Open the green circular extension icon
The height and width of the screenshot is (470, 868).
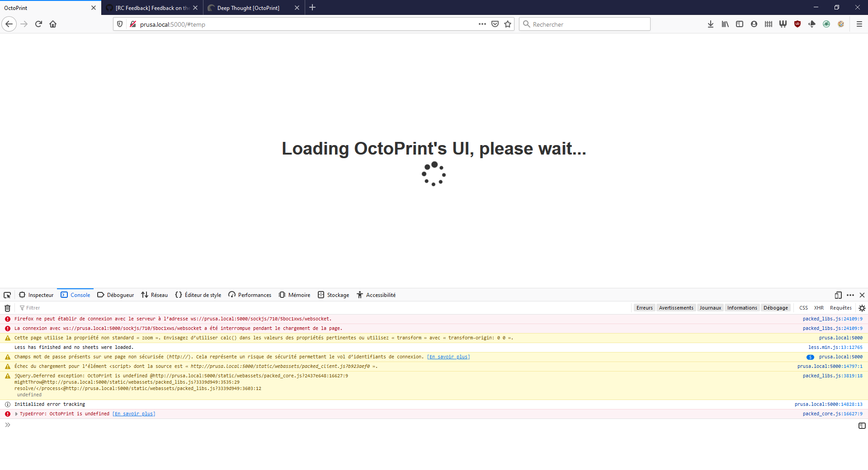pyautogui.click(x=826, y=24)
